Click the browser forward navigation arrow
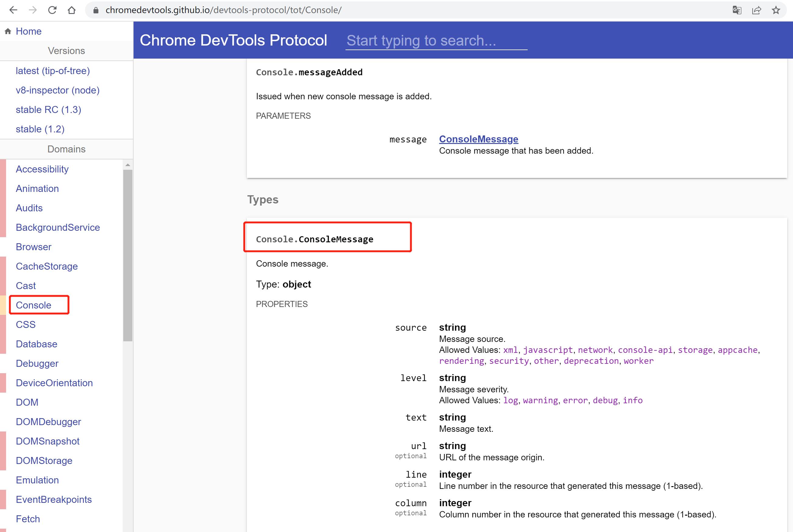 (x=32, y=10)
